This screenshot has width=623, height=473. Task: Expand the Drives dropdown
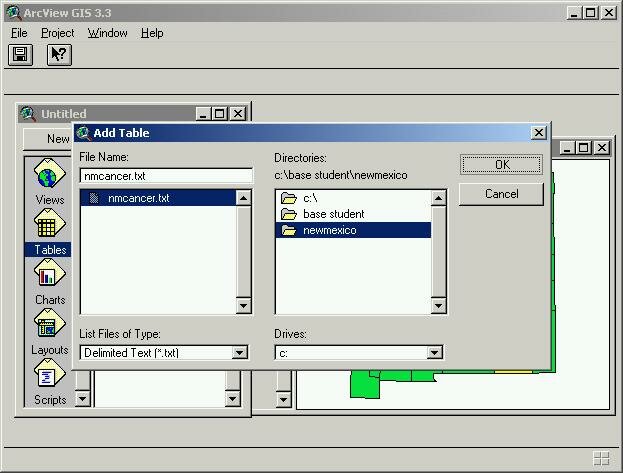(x=434, y=353)
